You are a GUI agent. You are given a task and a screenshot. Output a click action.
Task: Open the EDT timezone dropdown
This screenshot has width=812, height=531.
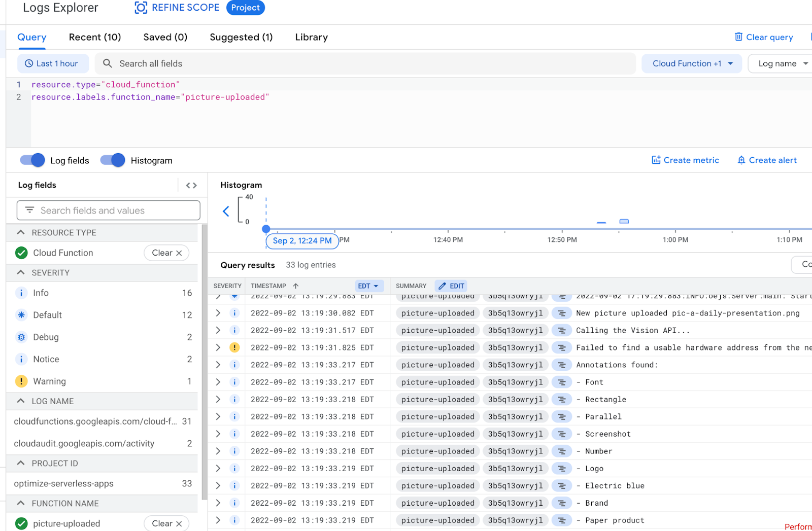pyautogui.click(x=368, y=286)
